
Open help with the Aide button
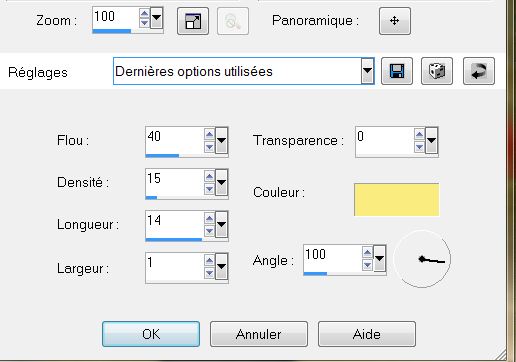[367, 334]
